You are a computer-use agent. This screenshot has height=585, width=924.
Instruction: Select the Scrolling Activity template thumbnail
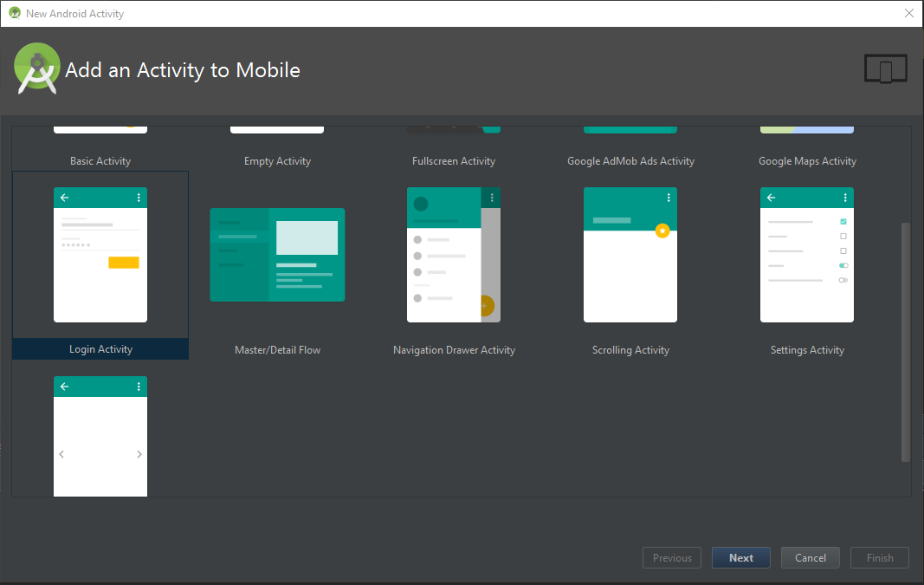point(630,255)
